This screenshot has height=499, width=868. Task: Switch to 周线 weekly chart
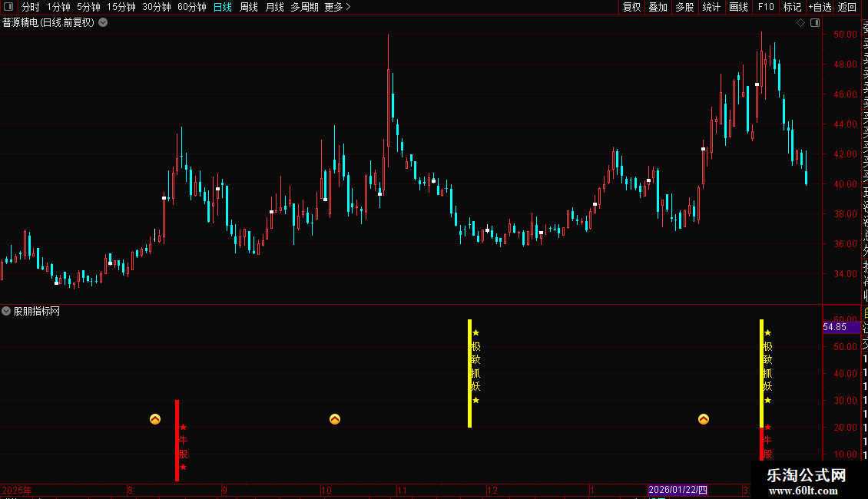(249, 7)
